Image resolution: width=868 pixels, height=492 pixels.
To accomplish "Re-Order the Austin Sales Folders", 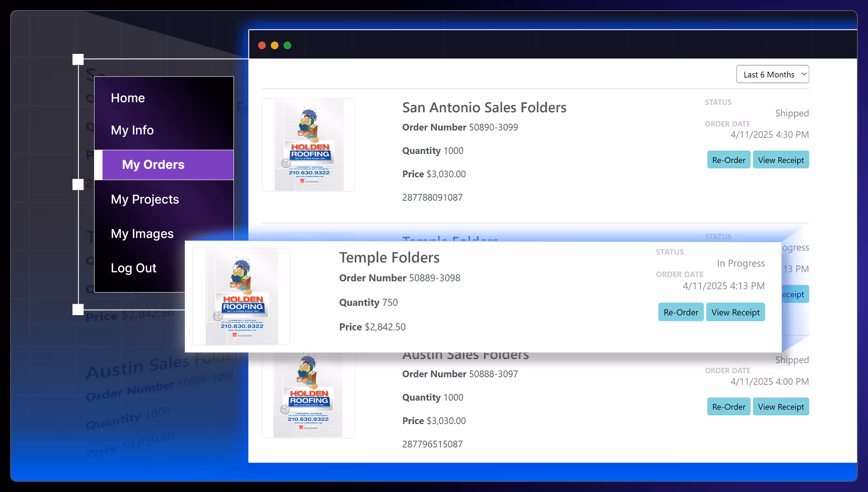I will pos(729,407).
